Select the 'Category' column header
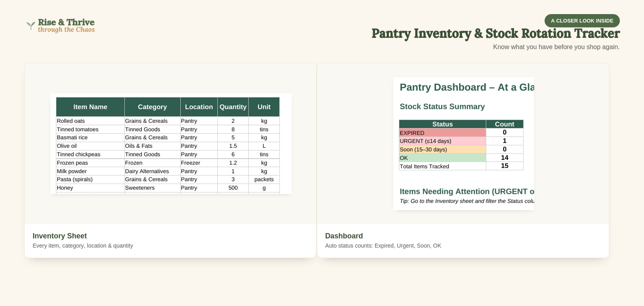Image resolution: width=644 pixels, height=306 pixels. click(x=152, y=107)
